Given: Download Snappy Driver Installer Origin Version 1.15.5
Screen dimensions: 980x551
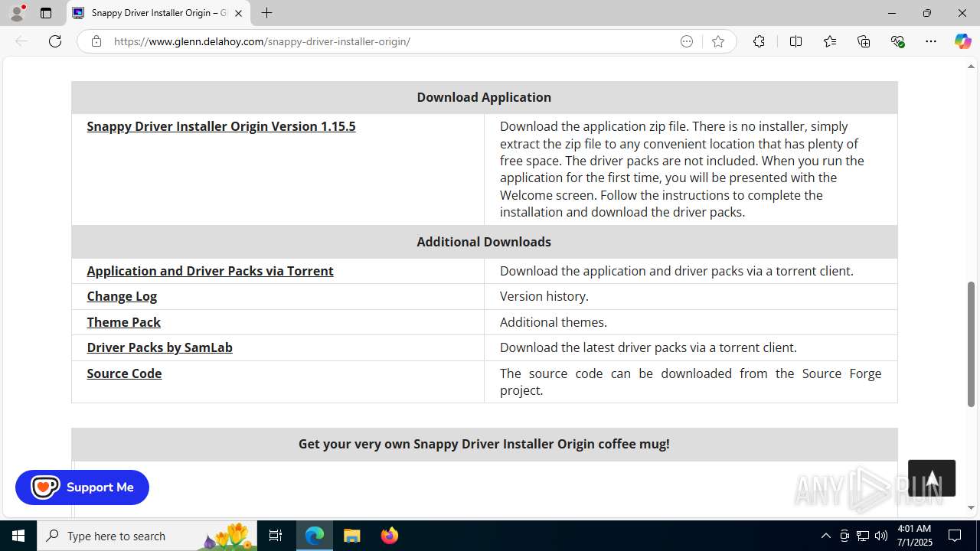Looking at the screenshot, I should (221, 126).
